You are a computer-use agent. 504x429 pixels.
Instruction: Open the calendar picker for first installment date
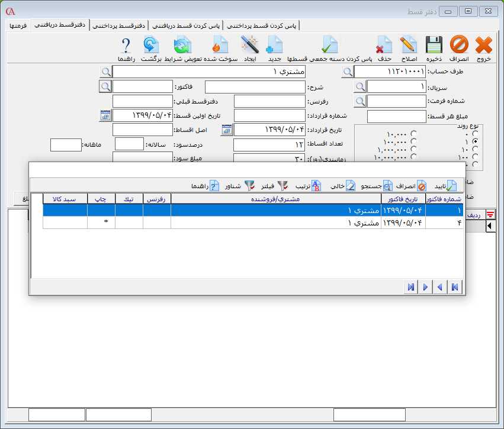pyautogui.click(x=105, y=115)
